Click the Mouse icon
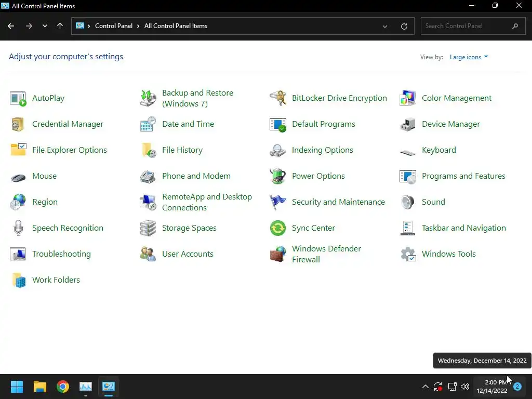Screen dimensions: 532x399 pyautogui.click(x=18, y=177)
